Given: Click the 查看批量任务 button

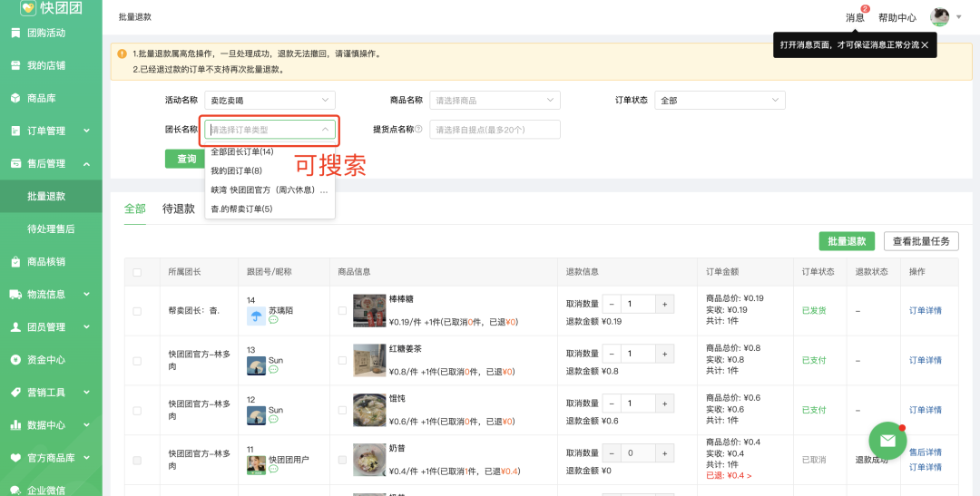Looking at the screenshot, I should [x=920, y=241].
